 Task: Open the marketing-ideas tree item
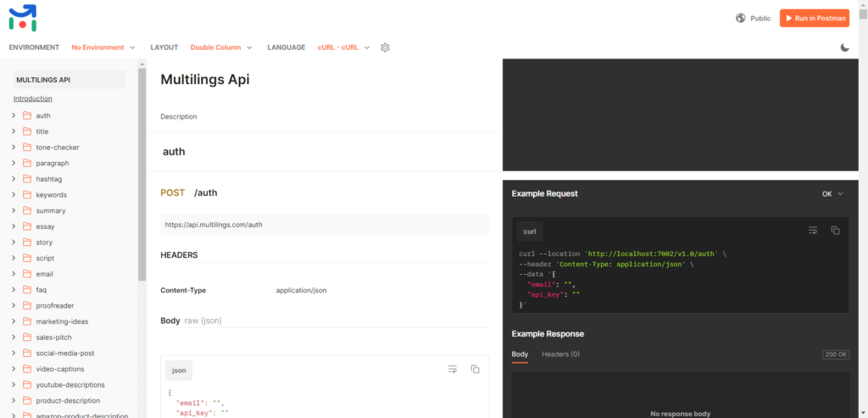(61, 321)
